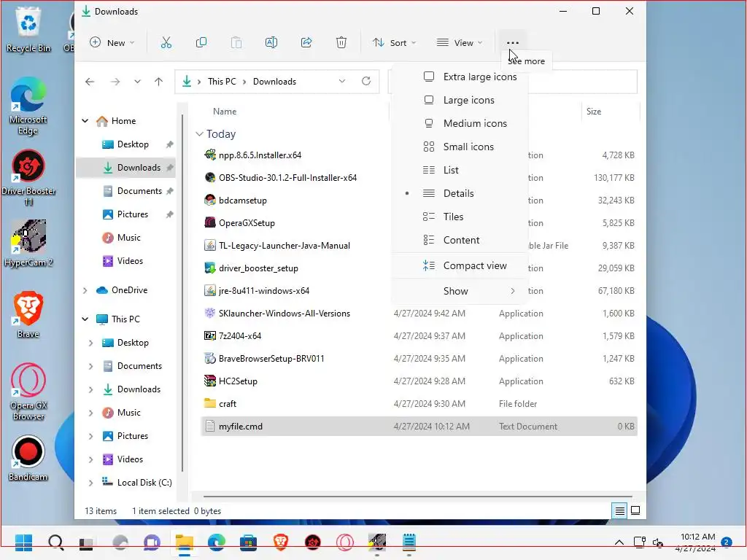
Task: Click the Copy icon in toolbar
Action: point(201,43)
